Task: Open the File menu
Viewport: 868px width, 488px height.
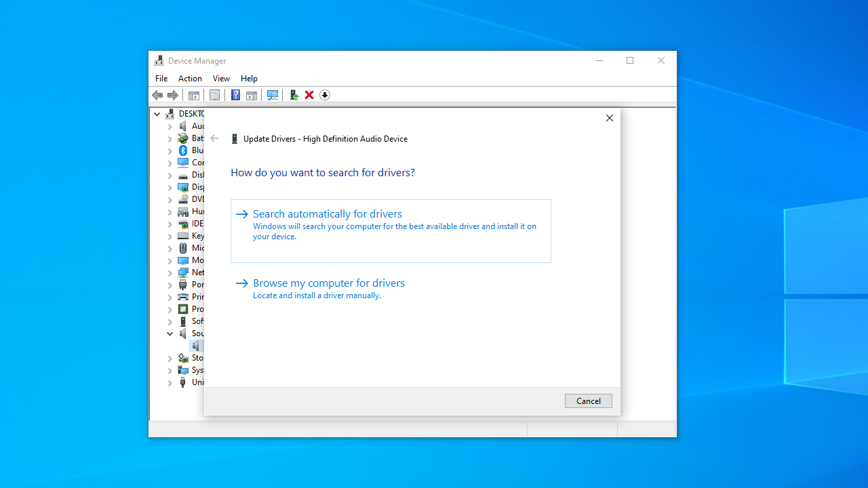Action: 161,79
